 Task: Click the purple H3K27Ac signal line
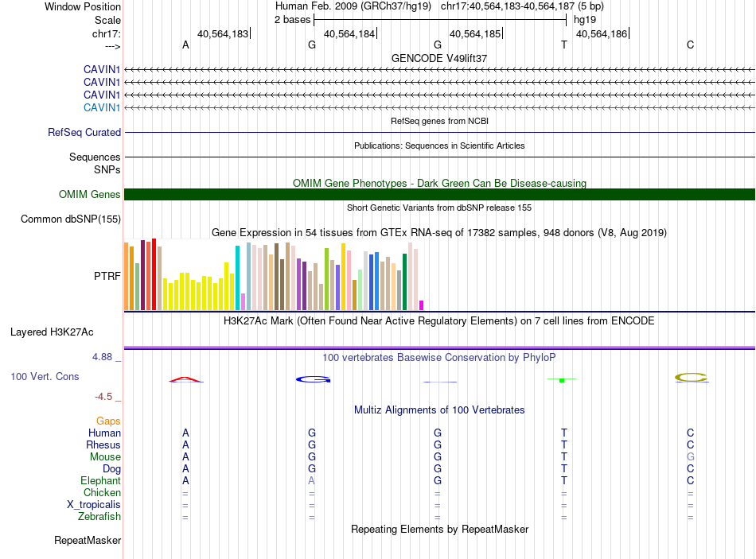pyautogui.click(x=439, y=347)
